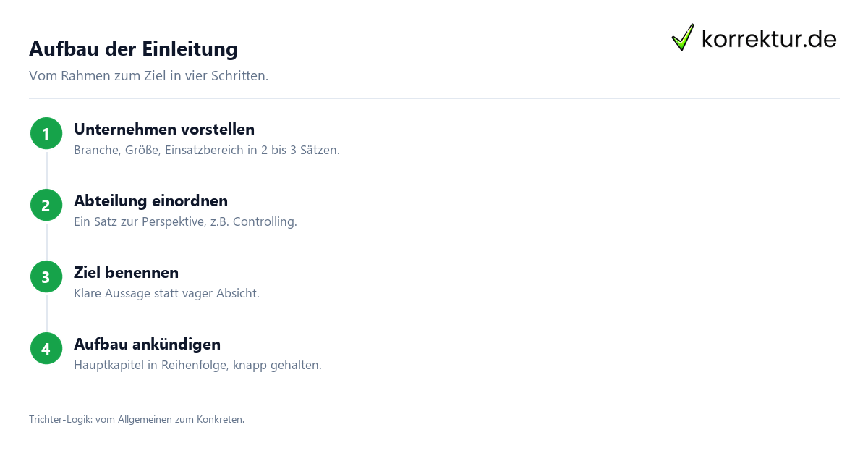This screenshot has width=868, height=456.
Task: Select the heading 'Aufbau ankündigen'
Action: pyautogui.click(x=147, y=345)
